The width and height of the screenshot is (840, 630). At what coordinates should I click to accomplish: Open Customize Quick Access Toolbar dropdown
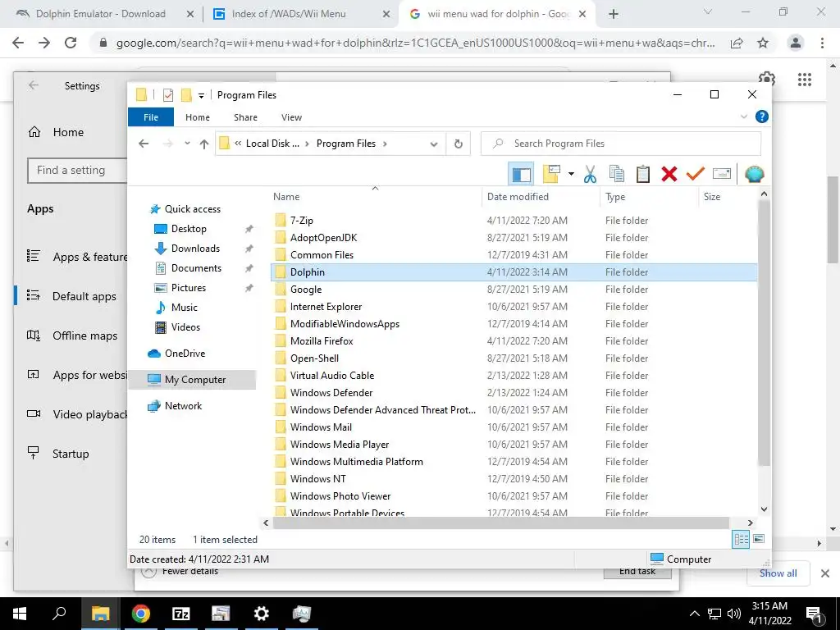[202, 96]
